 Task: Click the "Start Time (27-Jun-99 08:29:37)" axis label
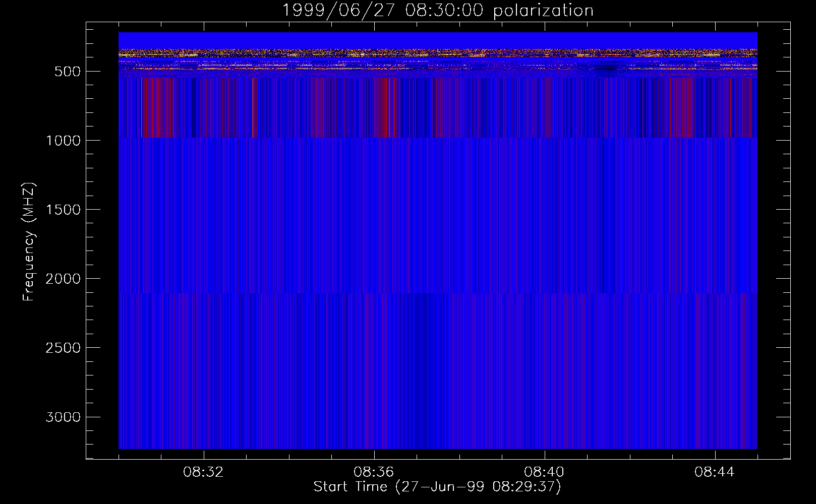[x=437, y=487]
